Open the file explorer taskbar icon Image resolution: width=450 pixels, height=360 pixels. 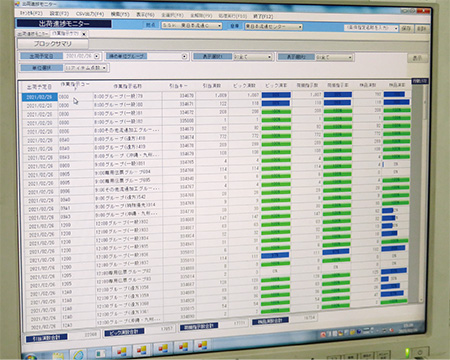(58, 356)
